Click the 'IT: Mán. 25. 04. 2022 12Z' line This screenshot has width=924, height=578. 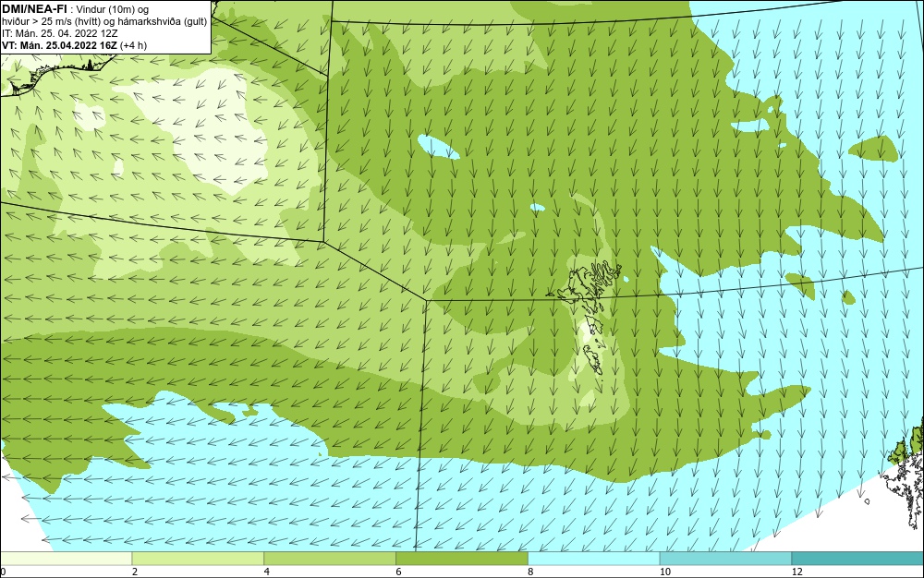point(59,33)
